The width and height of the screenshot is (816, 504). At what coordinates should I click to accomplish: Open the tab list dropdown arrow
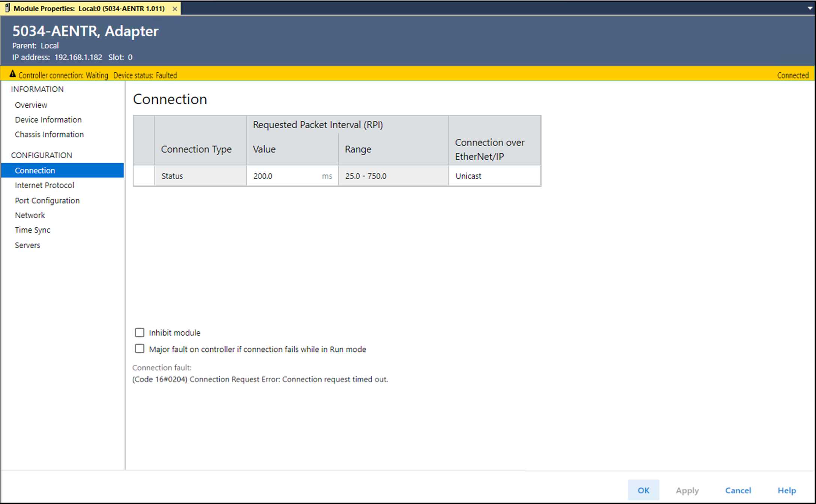point(810,8)
